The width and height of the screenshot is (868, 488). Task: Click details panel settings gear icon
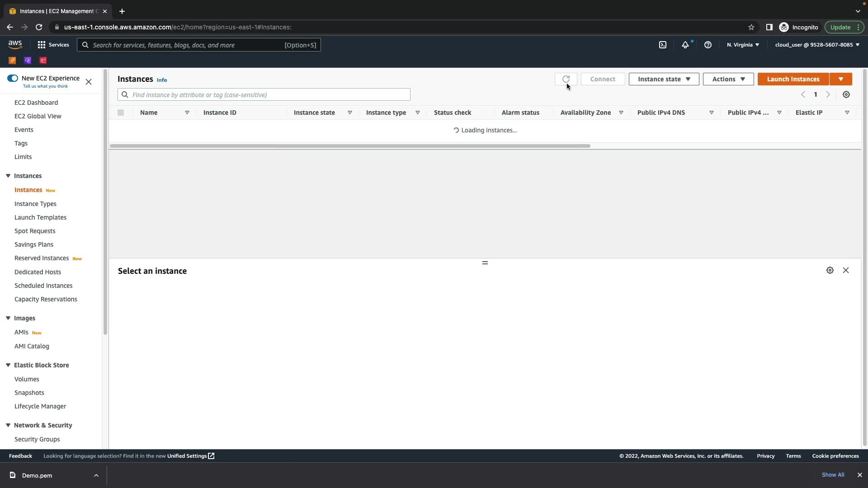830,270
